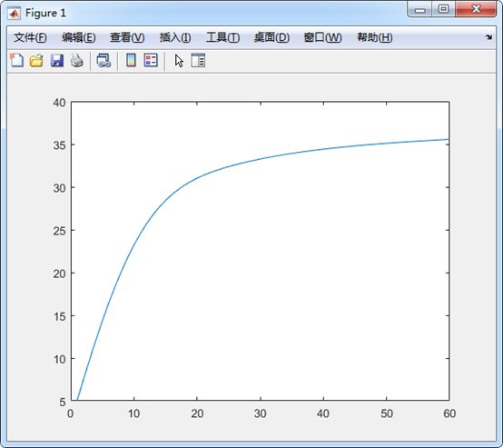The image size is (503, 448).
Task: Insert colorbar using the toolbar icon
Action: (x=131, y=60)
